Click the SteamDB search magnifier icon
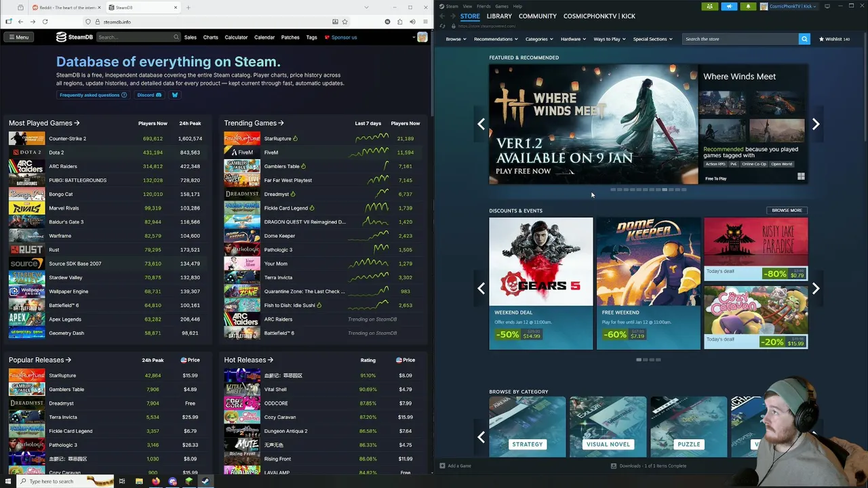Image resolution: width=868 pixels, height=488 pixels. click(176, 37)
